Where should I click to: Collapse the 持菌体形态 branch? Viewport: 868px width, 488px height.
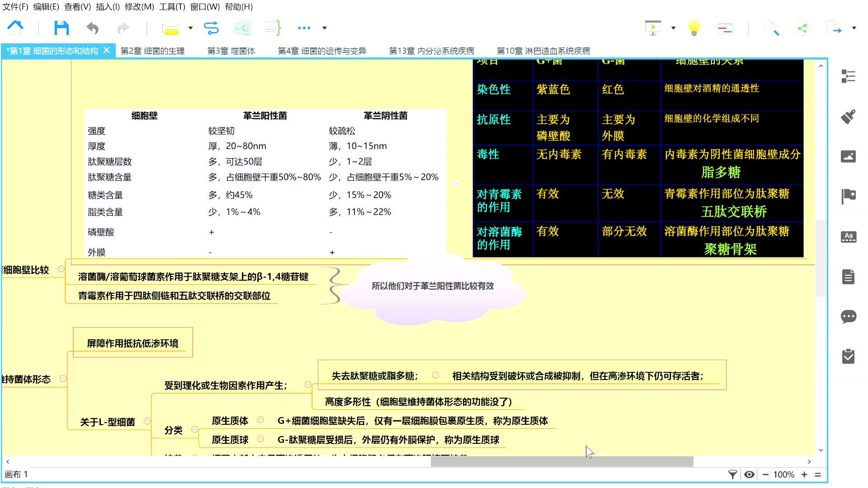tap(63, 378)
